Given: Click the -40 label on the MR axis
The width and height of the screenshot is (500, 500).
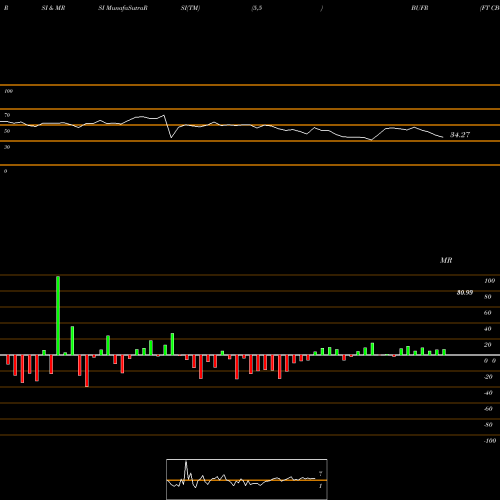Looking at the screenshot, I should pos(488,393).
